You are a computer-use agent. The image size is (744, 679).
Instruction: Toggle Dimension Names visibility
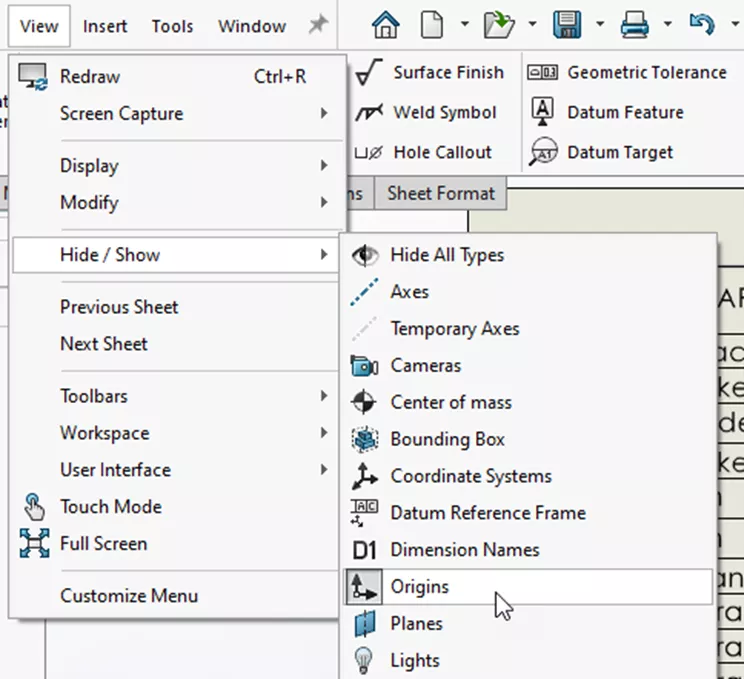coord(527,550)
